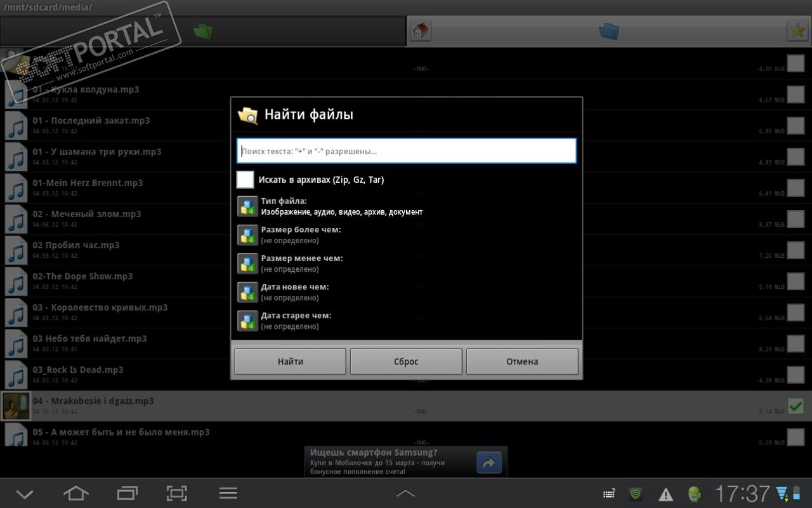Tap the up chevron in the system bar
The width and height of the screenshot is (812, 508).
[x=405, y=493]
